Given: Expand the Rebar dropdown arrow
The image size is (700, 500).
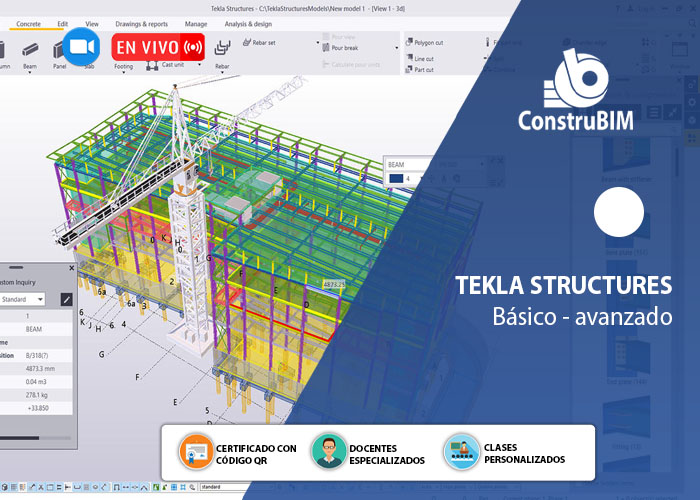Looking at the screenshot, I should pyautogui.click(x=222, y=72).
